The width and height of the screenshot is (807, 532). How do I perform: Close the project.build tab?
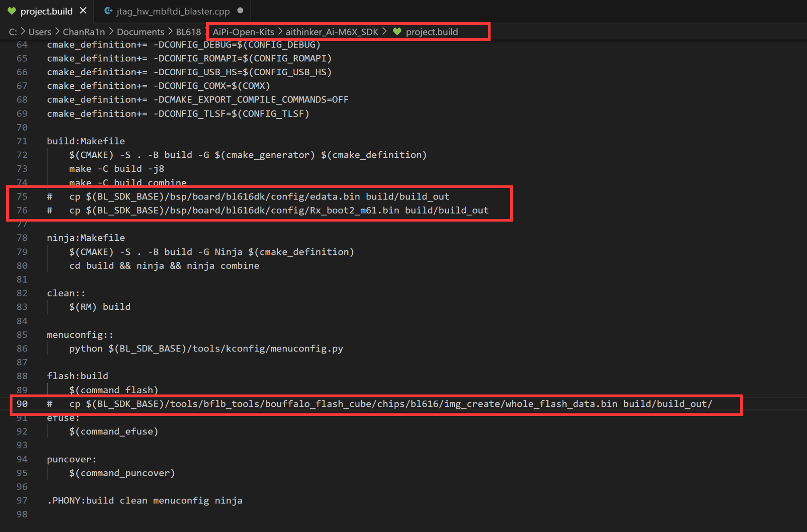click(x=83, y=11)
